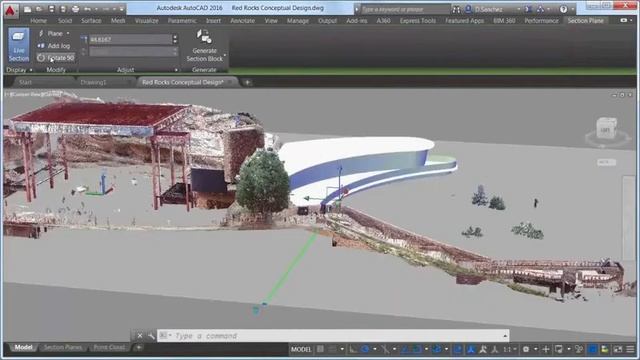This screenshot has width=640, height=360.
Task: Click the user sign-in icon beside D.Sanchez
Action: click(468, 9)
